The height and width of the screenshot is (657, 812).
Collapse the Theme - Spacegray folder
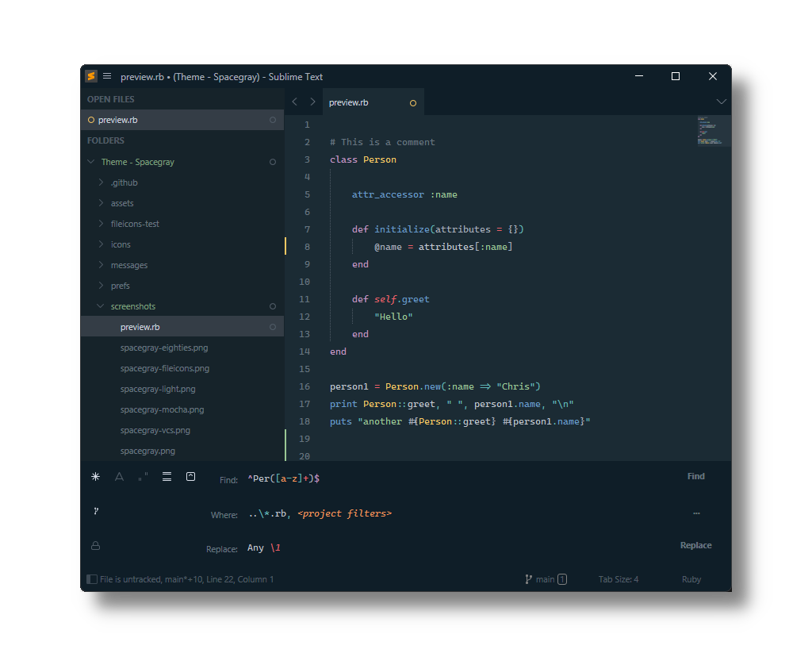[91, 162]
